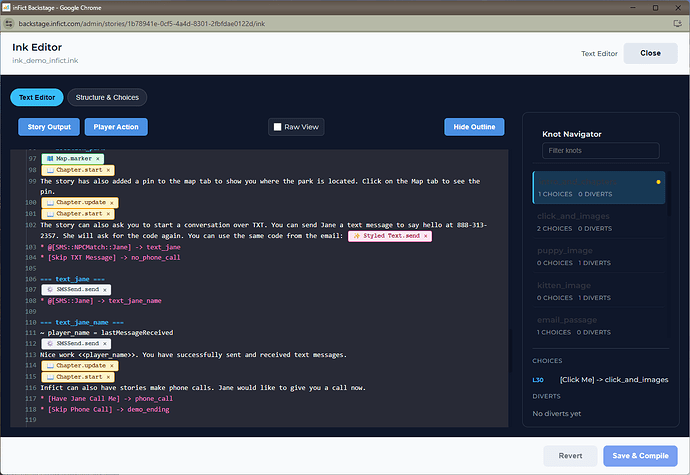
Task: Click the book icon on line 115 Chapter.start
Action: pyautogui.click(x=51, y=377)
